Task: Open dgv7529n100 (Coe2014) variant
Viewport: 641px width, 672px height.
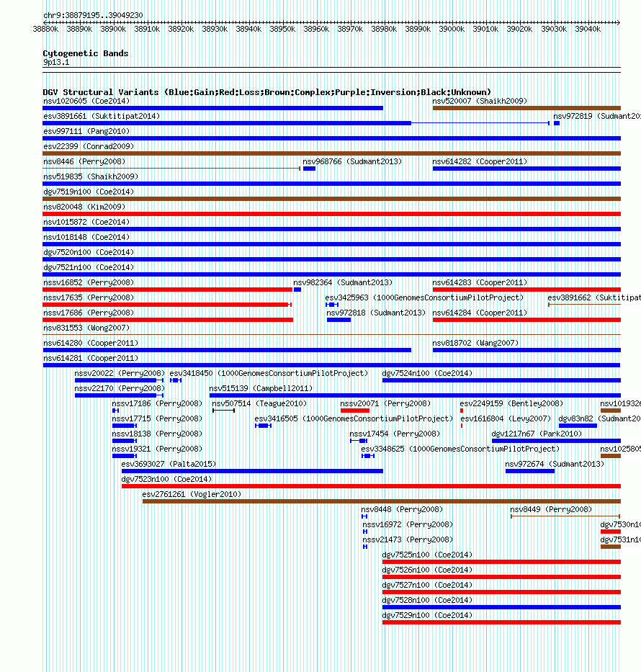Action: click(x=501, y=622)
